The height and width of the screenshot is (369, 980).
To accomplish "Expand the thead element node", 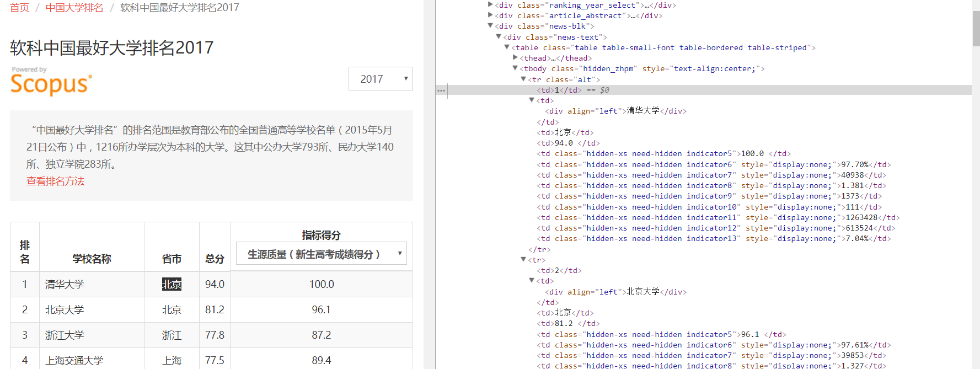I will tap(515, 58).
